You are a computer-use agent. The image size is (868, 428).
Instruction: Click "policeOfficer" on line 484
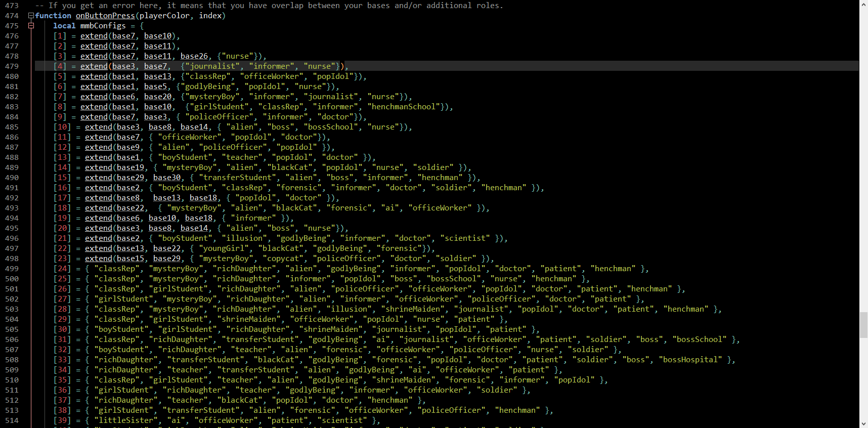[x=219, y=117]
